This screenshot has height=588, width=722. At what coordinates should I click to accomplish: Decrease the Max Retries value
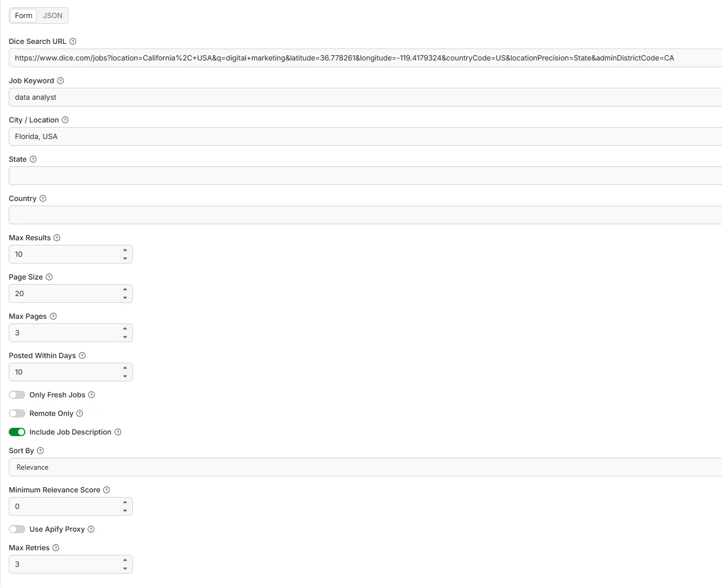point(125,568)
